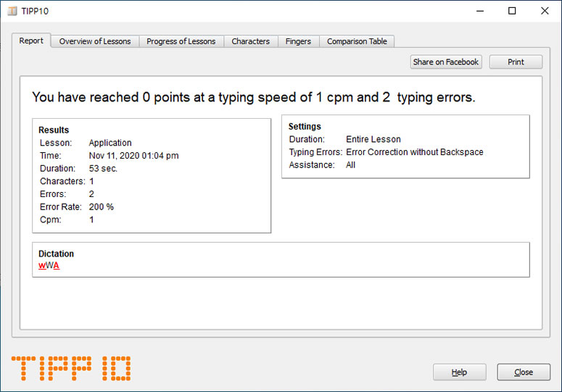Click the Close button at the bottom
Screen dimensions: 562x392
point(524,372)
